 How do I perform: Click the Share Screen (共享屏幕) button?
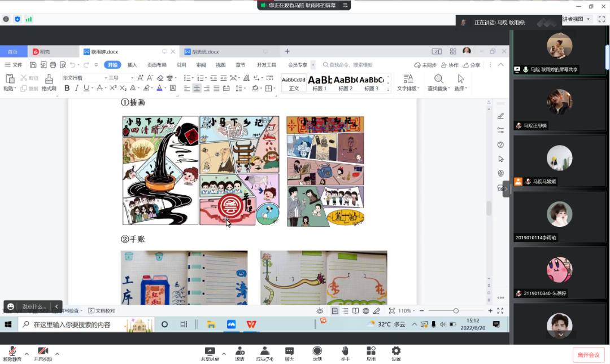(x=210, y=353)
